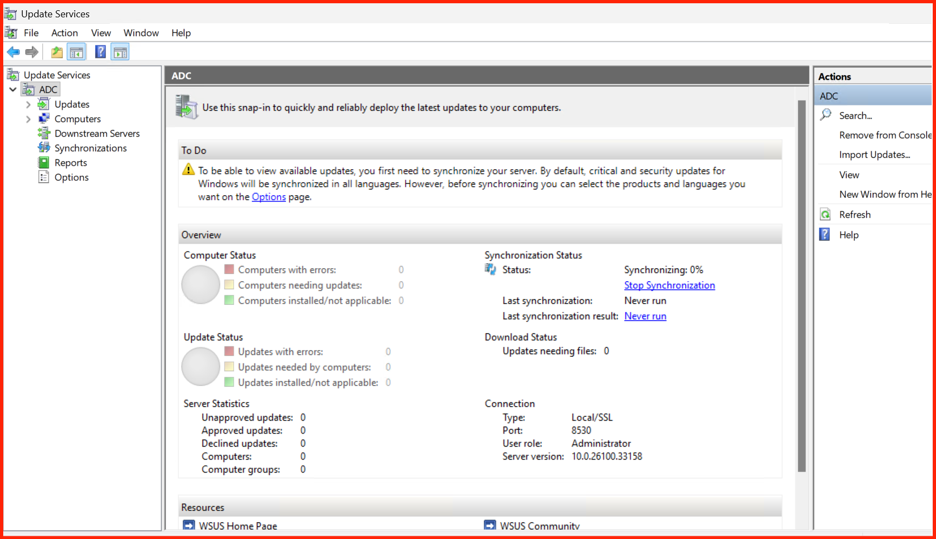Click the ADC server icon in tree
This screenshot has width=936, height=539.
tap(28, 90)
